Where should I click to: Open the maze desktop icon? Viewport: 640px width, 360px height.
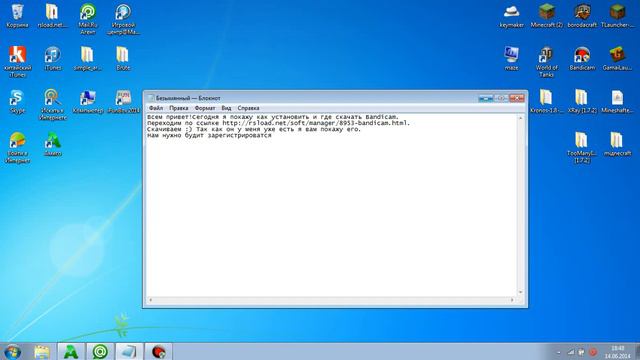point(511,58)
